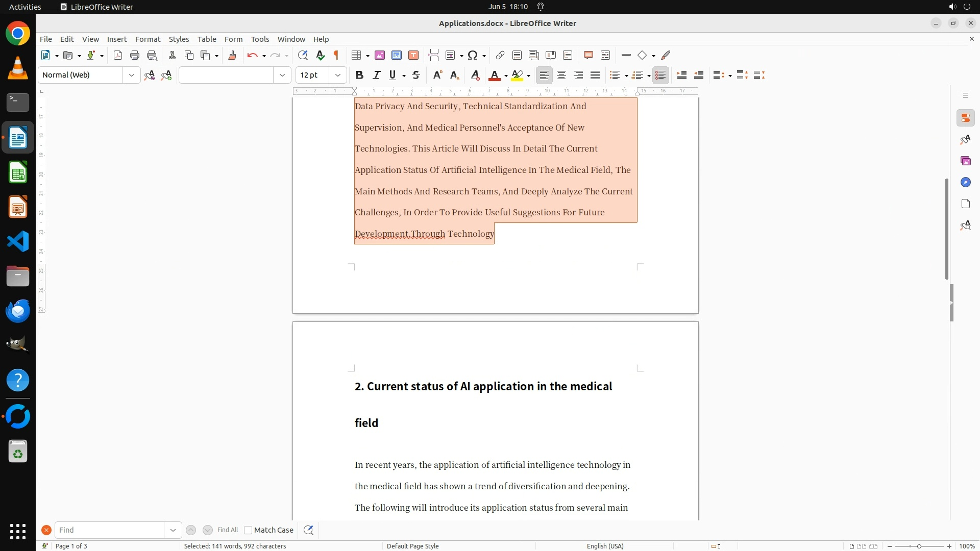Apply italic to selected text
This screenshot has width=980, height=551.
tap(376, 75)
